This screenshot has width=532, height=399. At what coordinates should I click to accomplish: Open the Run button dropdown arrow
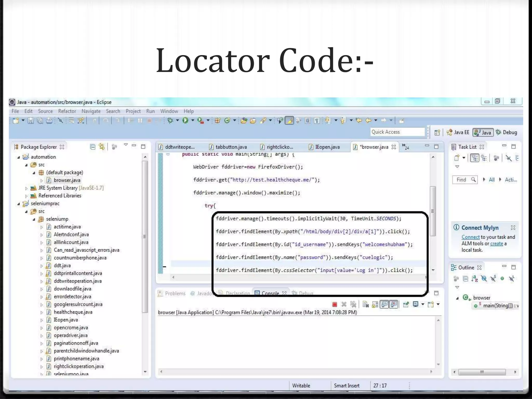click(x=193, y=120)
